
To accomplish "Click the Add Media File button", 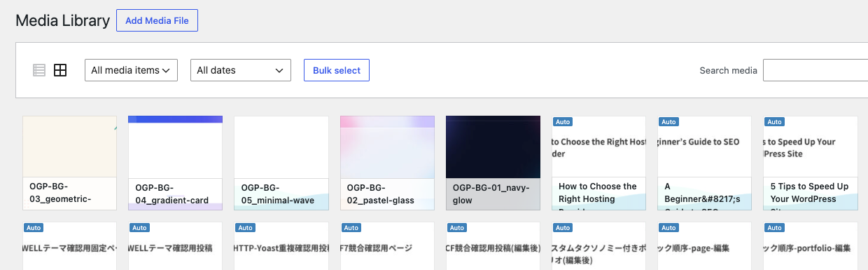I will point(157,20).
